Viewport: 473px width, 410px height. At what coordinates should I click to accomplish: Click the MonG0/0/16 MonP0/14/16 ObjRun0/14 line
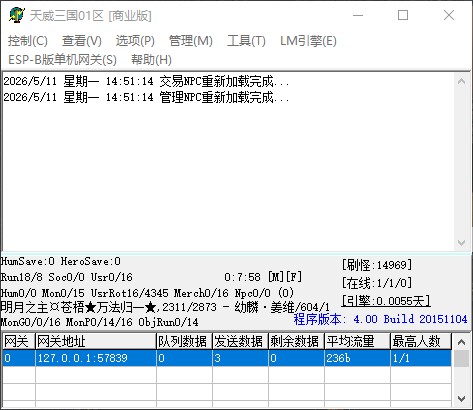click(x=100, y=322)
